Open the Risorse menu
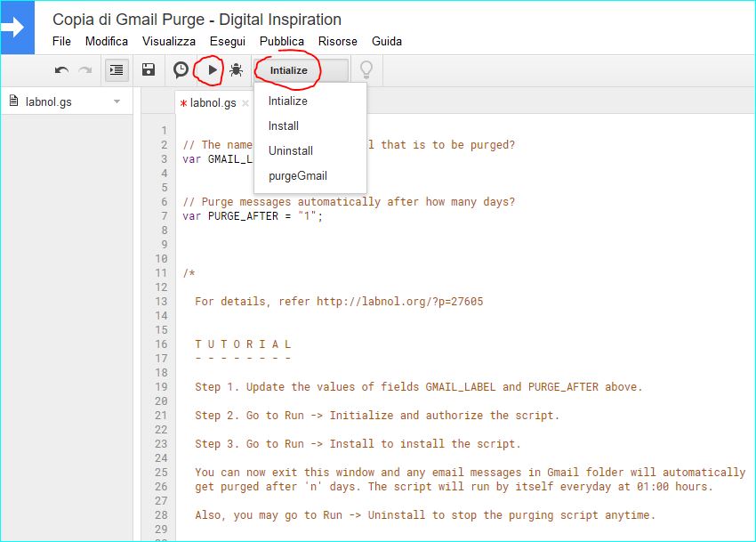This screenshot has height=542, width=756. pos(337,42)
